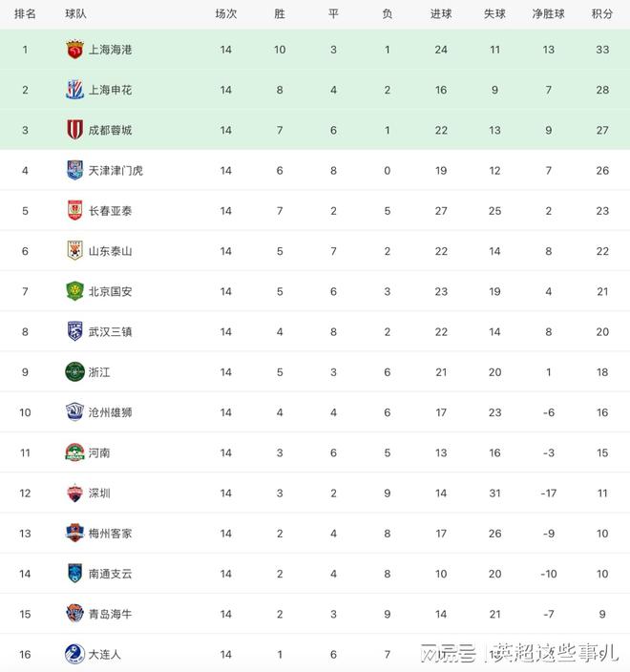Sort by 净胜球 goal difference header
630x672 pixels.
point(548,14)
